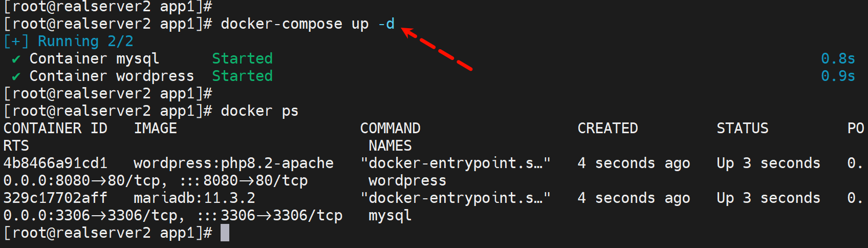
Task: Click the Started status for wordpress container
Action: tap(242, 76)
